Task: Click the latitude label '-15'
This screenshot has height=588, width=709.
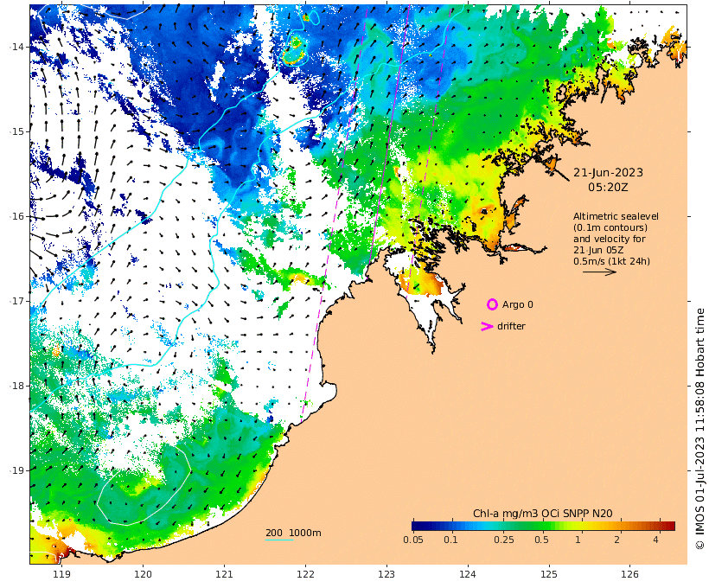Action: (x=18, y=131)
